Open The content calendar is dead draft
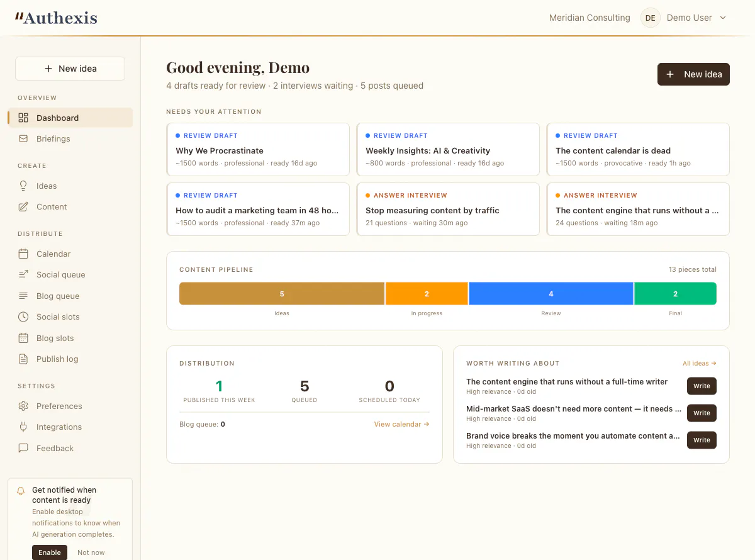 [638, 149]
